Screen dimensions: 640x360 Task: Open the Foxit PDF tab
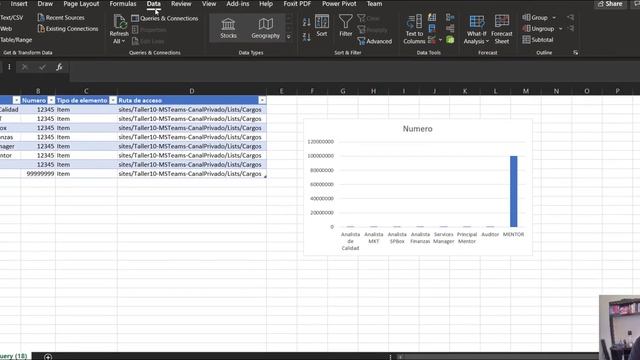pos(297,4)
